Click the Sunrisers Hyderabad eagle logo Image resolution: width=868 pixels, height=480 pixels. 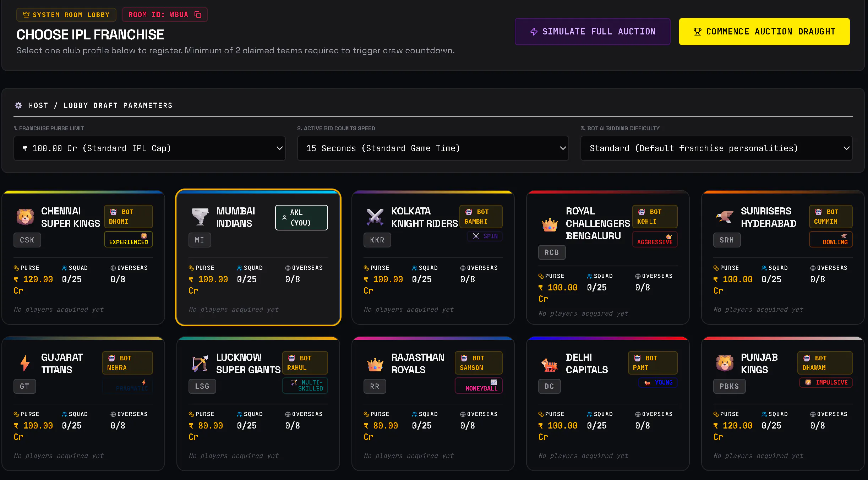point(725,216)
